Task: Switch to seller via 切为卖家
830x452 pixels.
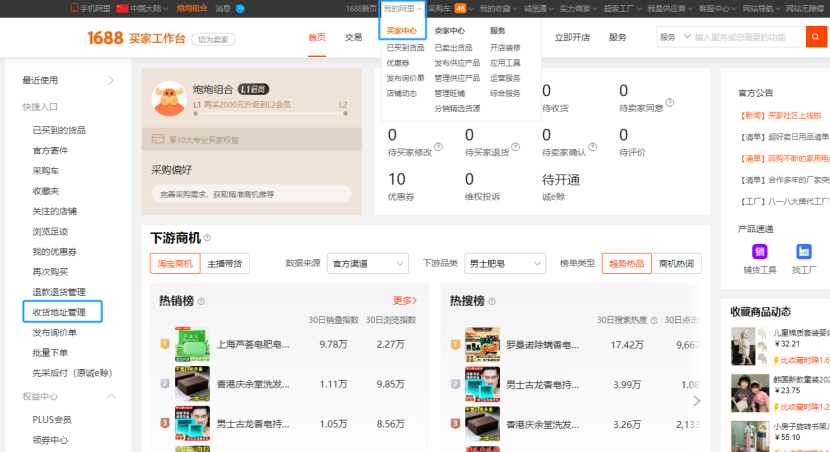Action: pos(213,40)
